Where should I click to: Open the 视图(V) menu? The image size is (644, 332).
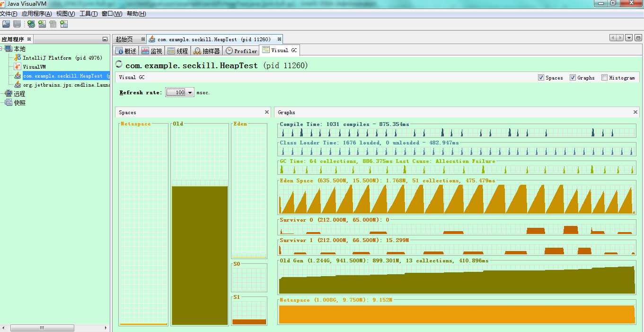pos(65,14)
